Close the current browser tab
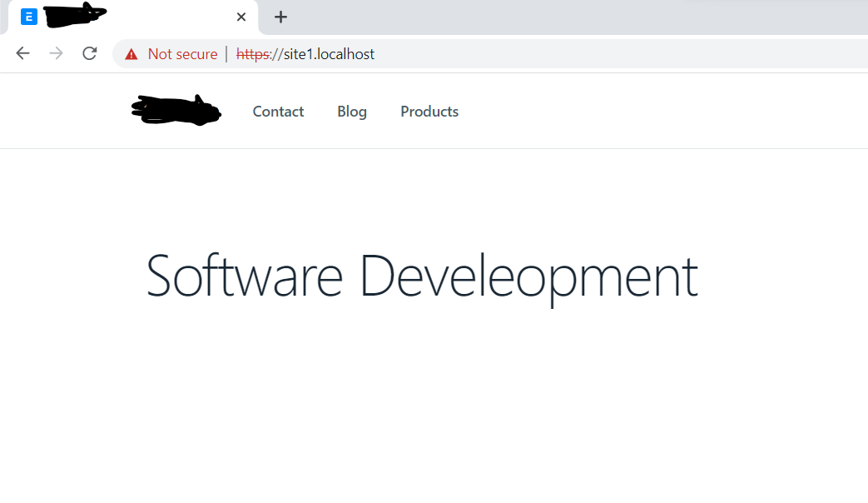 click(241, 17)
